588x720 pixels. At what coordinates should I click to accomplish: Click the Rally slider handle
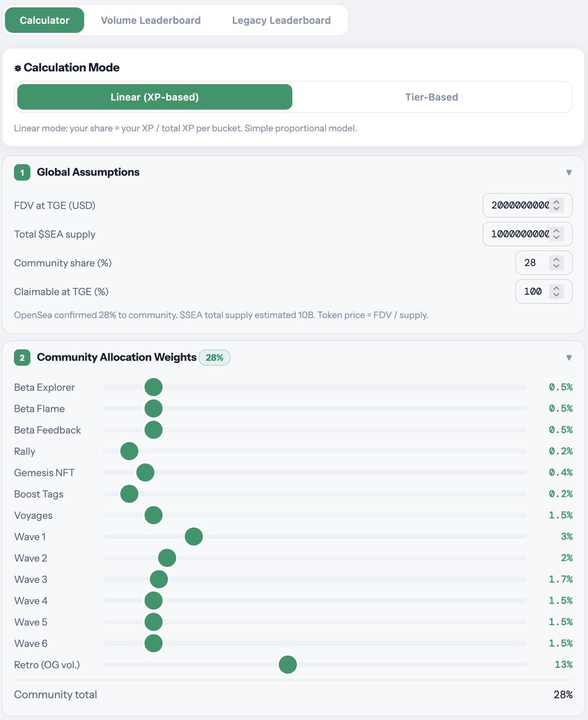pyautogui.click(x=129, y=451)
